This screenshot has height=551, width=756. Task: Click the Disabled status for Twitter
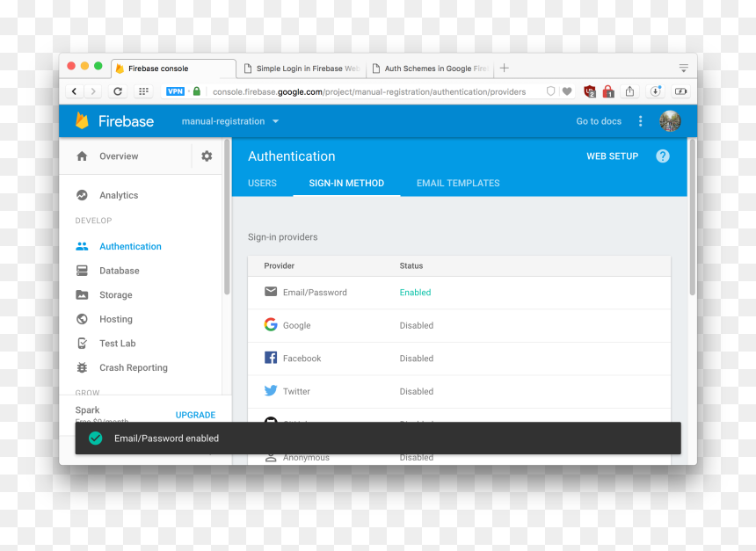[x=416, y=391]
